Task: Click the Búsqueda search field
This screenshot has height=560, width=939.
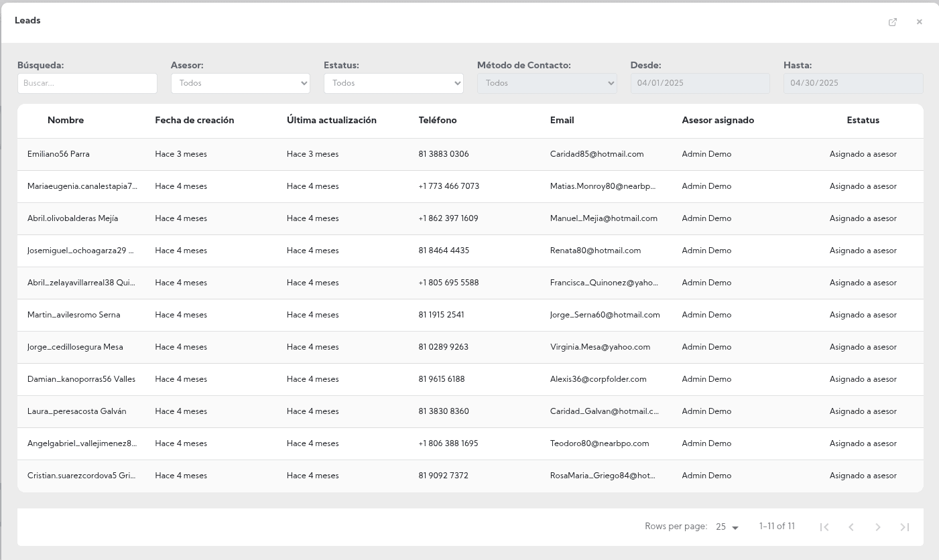Action: coord(87,83)
